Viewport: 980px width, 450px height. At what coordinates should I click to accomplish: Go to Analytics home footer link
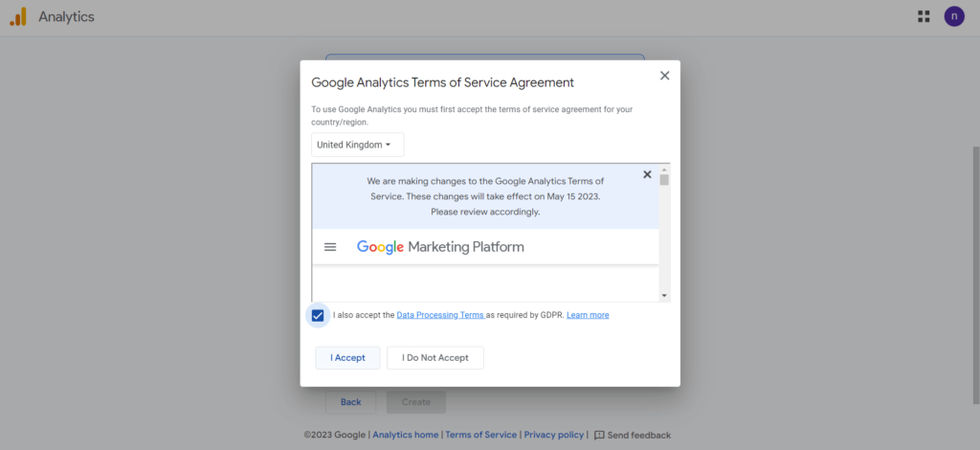tap(406, 435)
